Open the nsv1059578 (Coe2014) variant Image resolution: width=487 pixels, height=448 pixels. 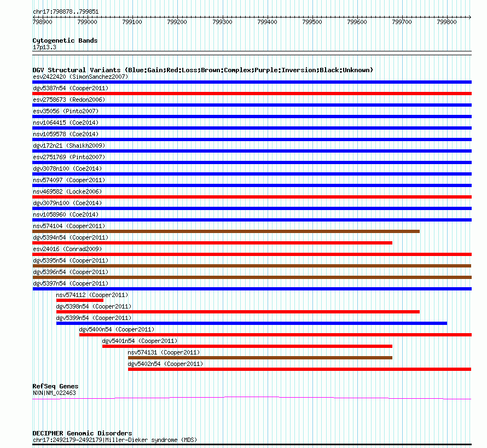click(x=66, y=134)
